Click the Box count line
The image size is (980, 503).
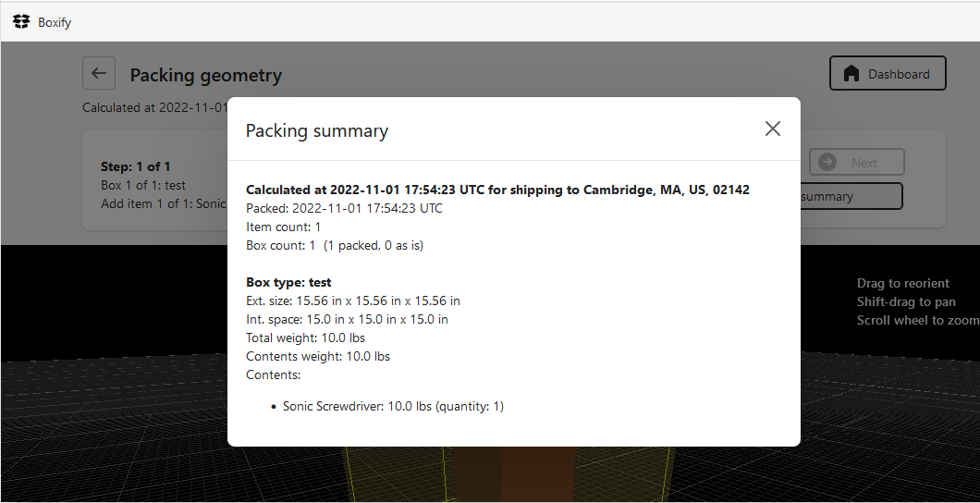coord(335,245)
